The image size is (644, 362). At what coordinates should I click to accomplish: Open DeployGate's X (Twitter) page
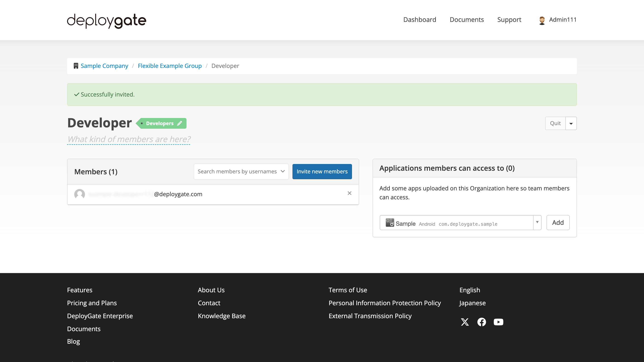[x=465, y=322]
